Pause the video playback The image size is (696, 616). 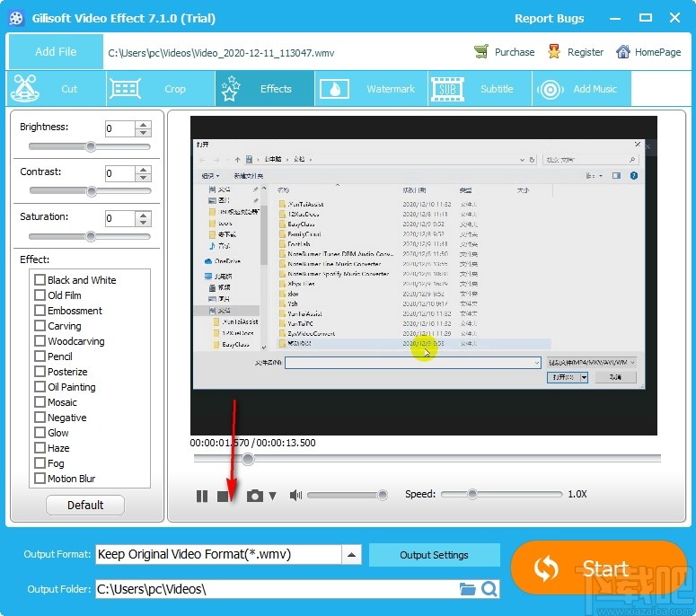tap(202, 496)
